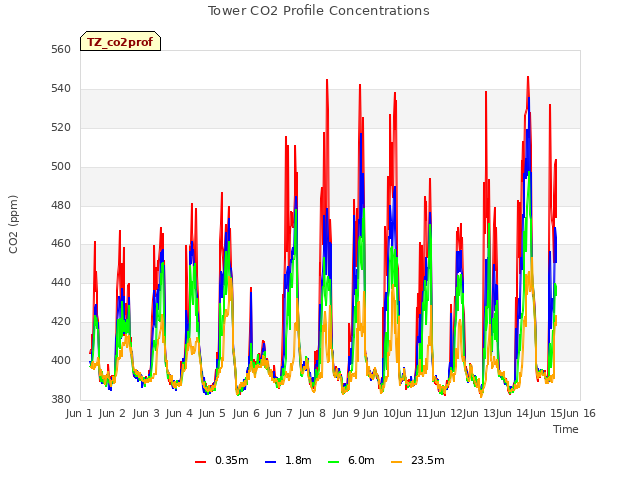Click the chart title Tower CO2 Profile Concentrations
This screenshot has height=480, width=640.
318,11
